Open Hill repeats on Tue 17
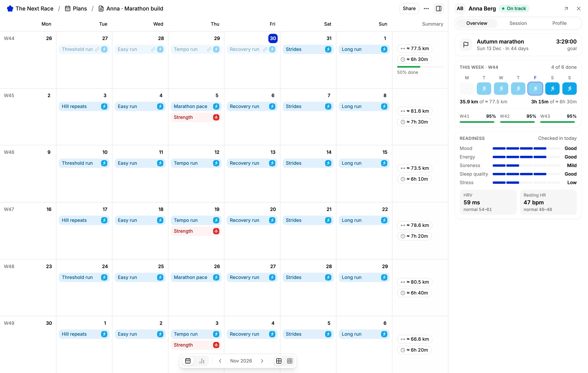 click(x=84, y=220)
